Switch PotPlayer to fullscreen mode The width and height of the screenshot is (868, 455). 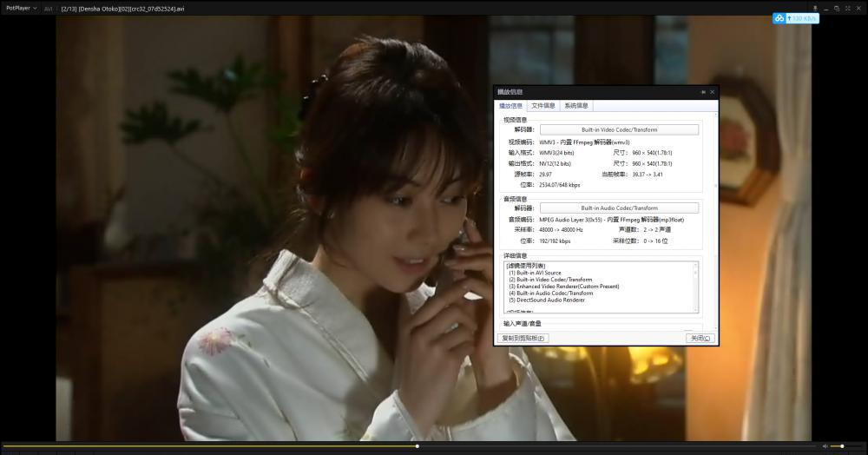tap(847, 9)
